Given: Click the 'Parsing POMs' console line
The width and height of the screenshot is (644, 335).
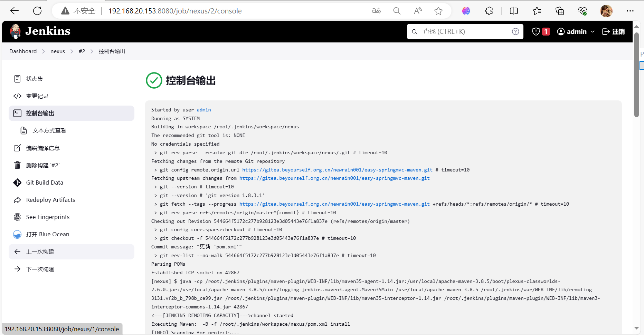Looking at the screenshot, I should [168, 264].
